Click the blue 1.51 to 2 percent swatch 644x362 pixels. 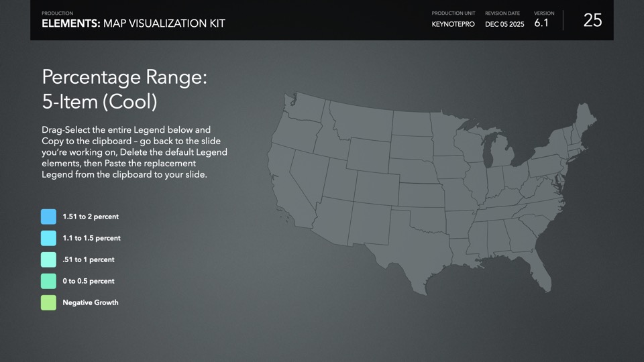tap(48, 217)
